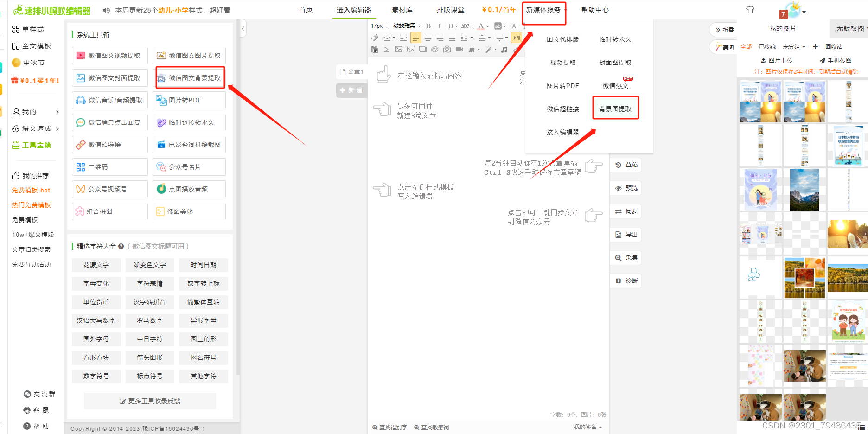This screenshot has width=868, height=434.
Task: Insert a formula with the sigma icon
Action: click(x=387, y=49)
